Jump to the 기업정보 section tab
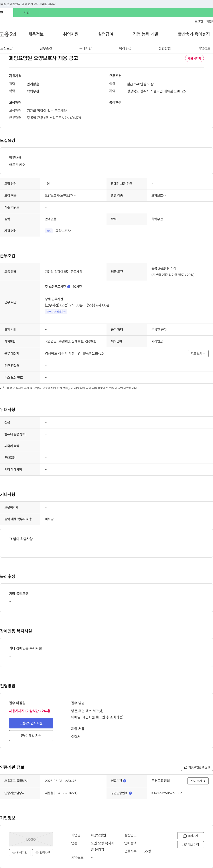Screen dimensions: 213x868 (204, 48)
